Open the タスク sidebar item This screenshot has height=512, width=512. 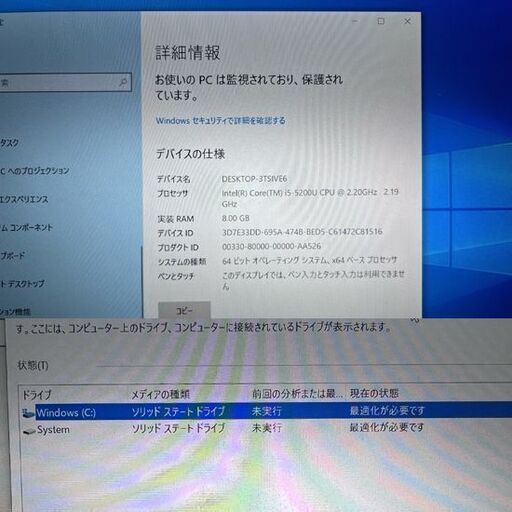tap(9, 143)
